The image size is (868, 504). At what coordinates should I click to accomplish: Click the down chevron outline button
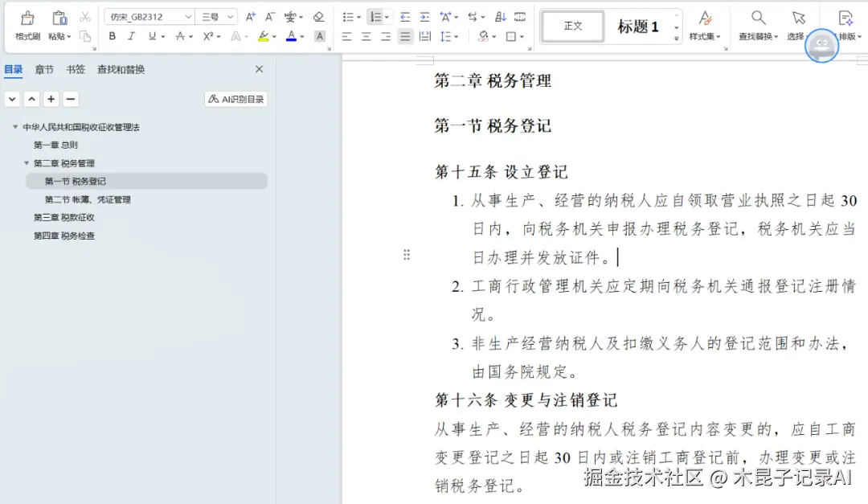point(12,99)
